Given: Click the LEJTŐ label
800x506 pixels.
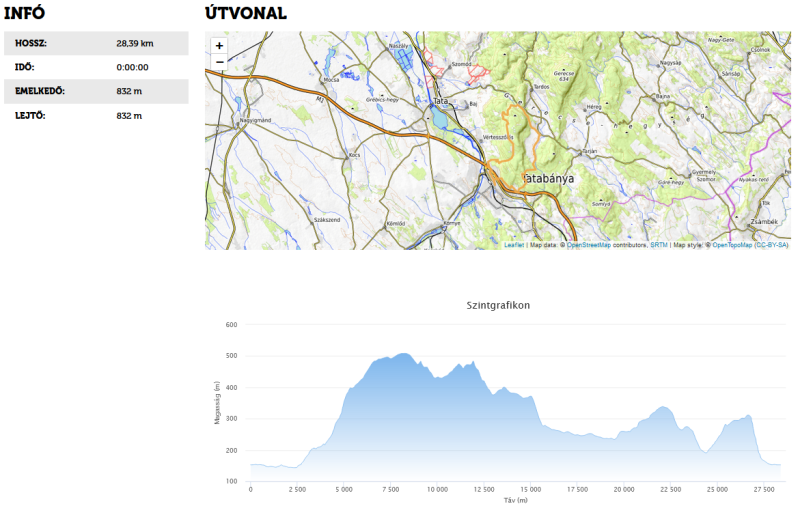Looking at the screenshot, I should [x=30, y=116].
